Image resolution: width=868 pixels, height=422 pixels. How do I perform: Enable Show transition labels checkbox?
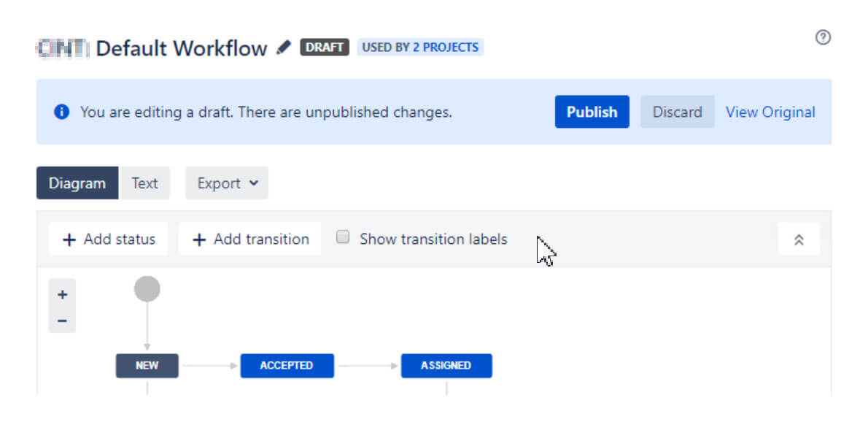[x=344, y=237]
